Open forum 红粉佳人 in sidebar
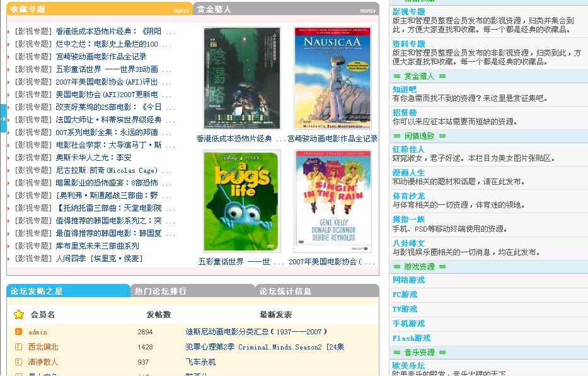588x376 pixels. pyautogui.click(x=409, y=150)
